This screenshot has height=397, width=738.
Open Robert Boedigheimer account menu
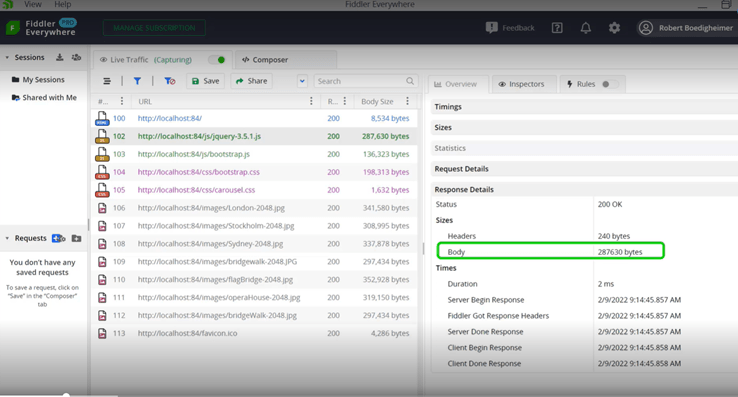686,28
